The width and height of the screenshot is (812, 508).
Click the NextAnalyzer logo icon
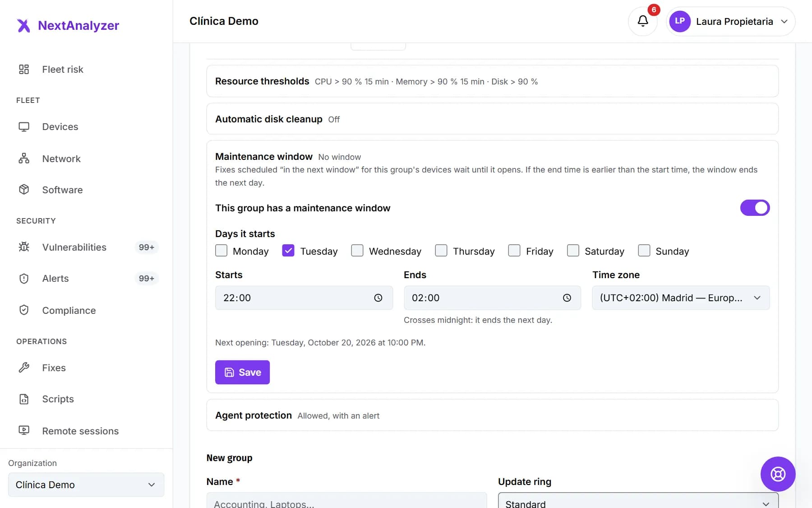click(23, 26)
